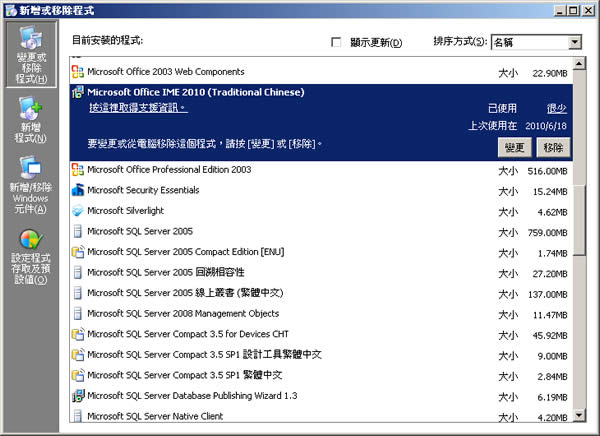Click the scrollbar down arrow
This screenshot has height=436, width=600.
(579, 415)
